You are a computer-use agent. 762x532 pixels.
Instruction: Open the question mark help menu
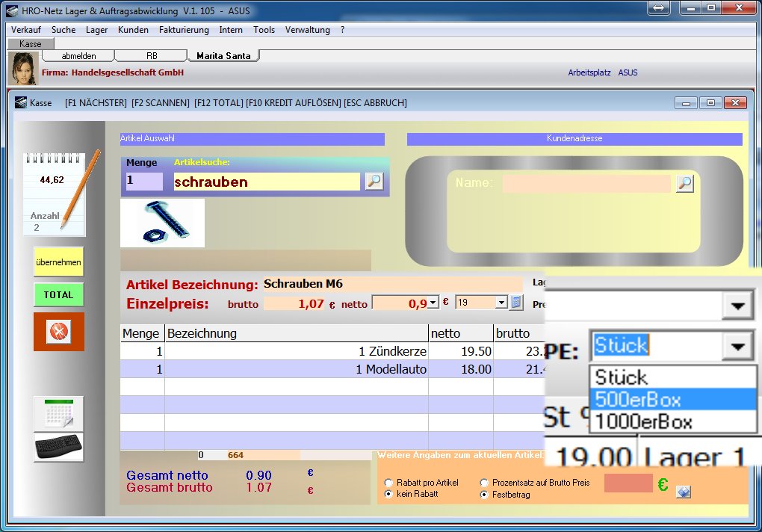click(x=343, y=30)
